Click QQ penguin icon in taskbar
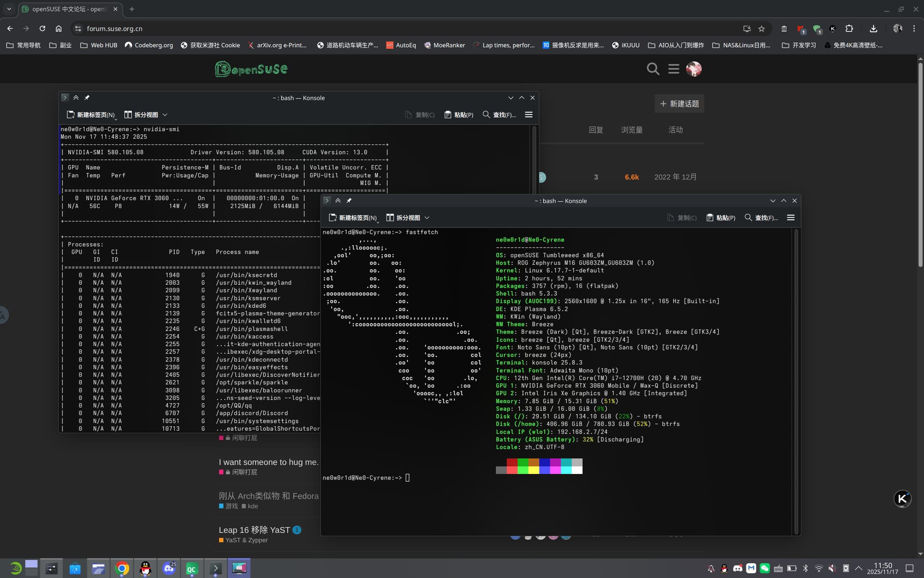 pos(145,568)
